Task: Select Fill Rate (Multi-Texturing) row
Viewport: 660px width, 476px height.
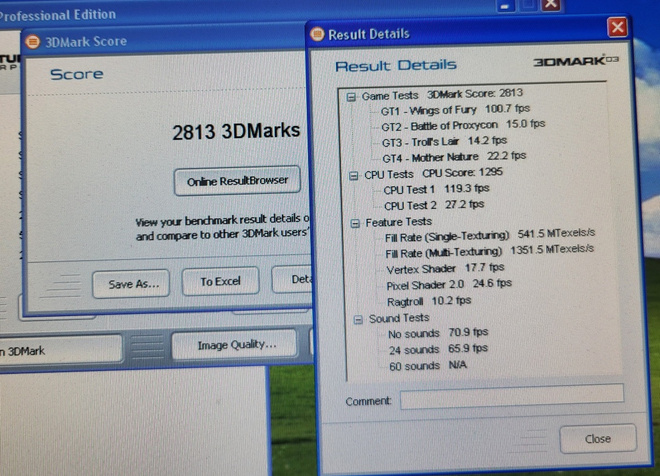Action: click(x=490, y=251)
